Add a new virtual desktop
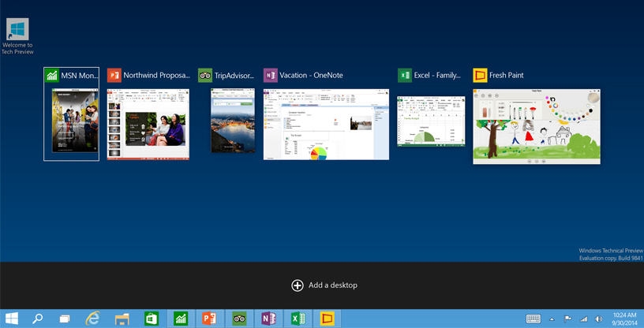Image resolution: width=644 pixels, height=328 pixels. click(324, 285)
